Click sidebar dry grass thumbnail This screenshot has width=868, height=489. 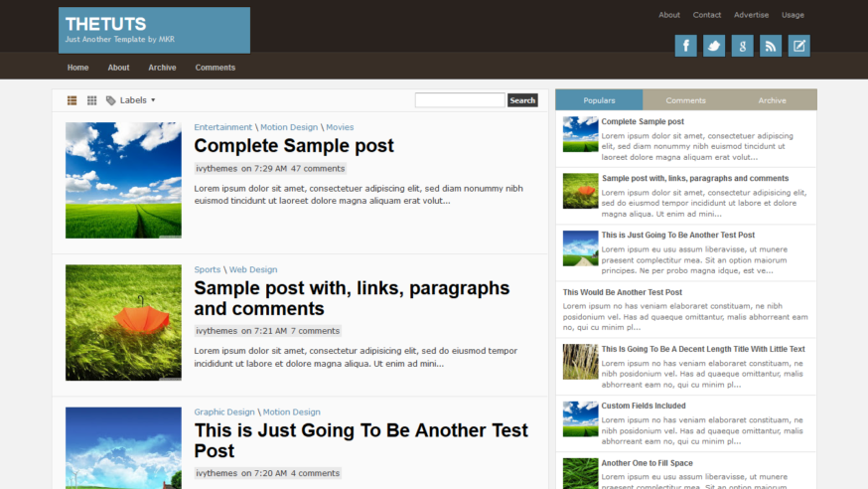click(x=581, y=362)
